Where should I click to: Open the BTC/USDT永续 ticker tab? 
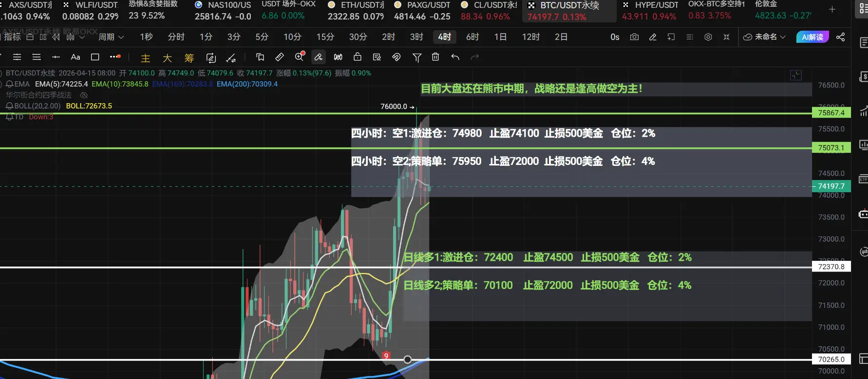[x=569, y=11]
